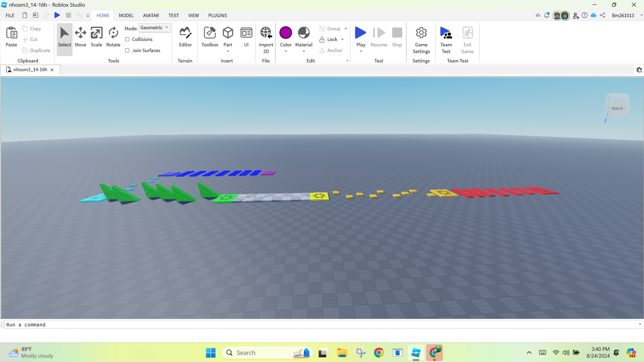The width and height of the screenshot is (644, 362).
Task: Click the Material sphere icon
Action: click(304, 33)
